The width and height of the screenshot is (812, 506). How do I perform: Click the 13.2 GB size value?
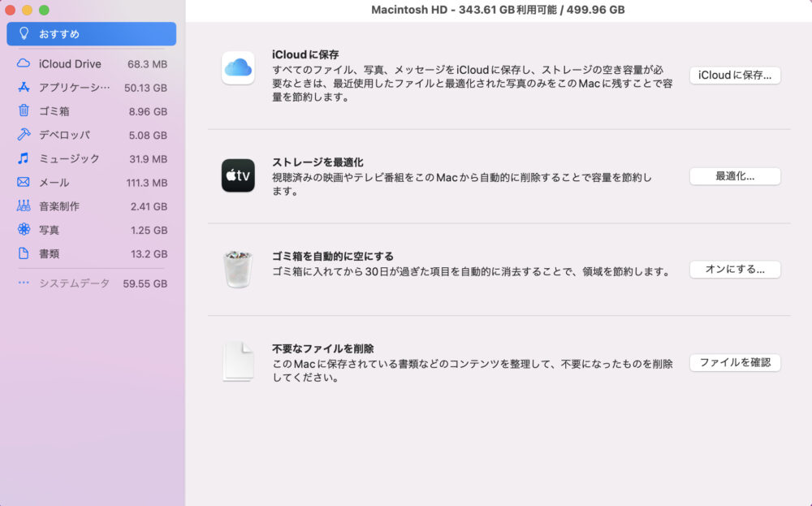point(149,254)
